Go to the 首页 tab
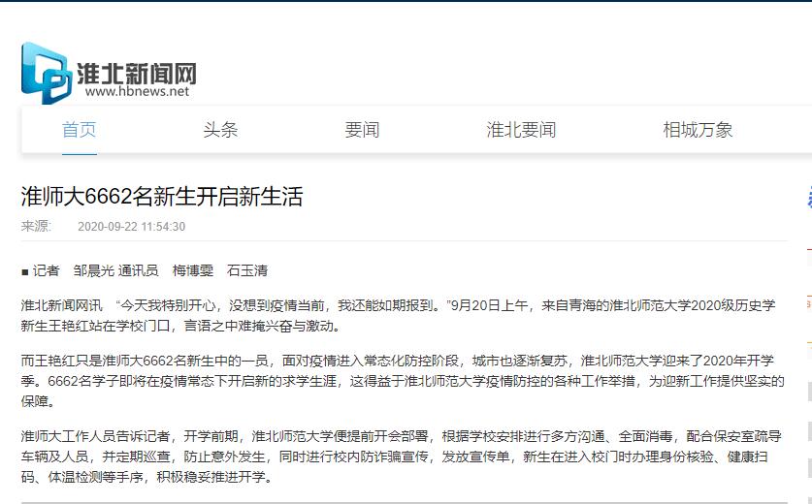 pyautogui.click(x=79, y=130)
